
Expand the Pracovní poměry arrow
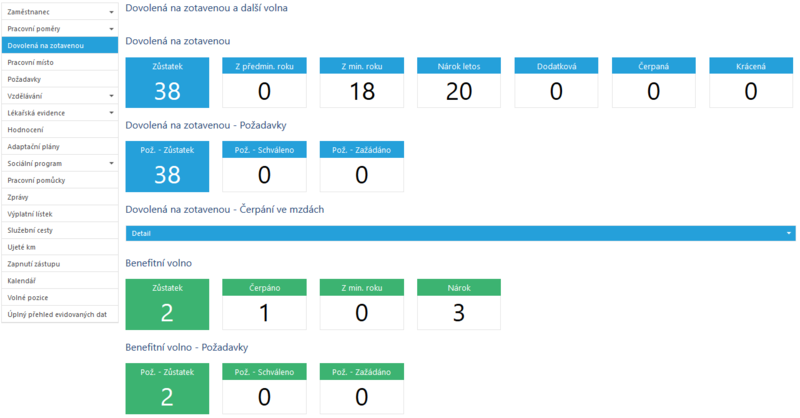[111, 29]
